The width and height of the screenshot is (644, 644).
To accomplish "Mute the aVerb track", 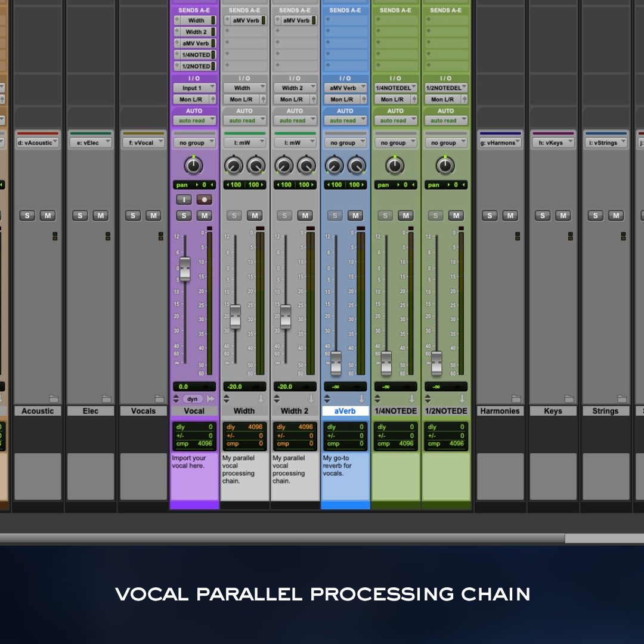I will [355, 216].
